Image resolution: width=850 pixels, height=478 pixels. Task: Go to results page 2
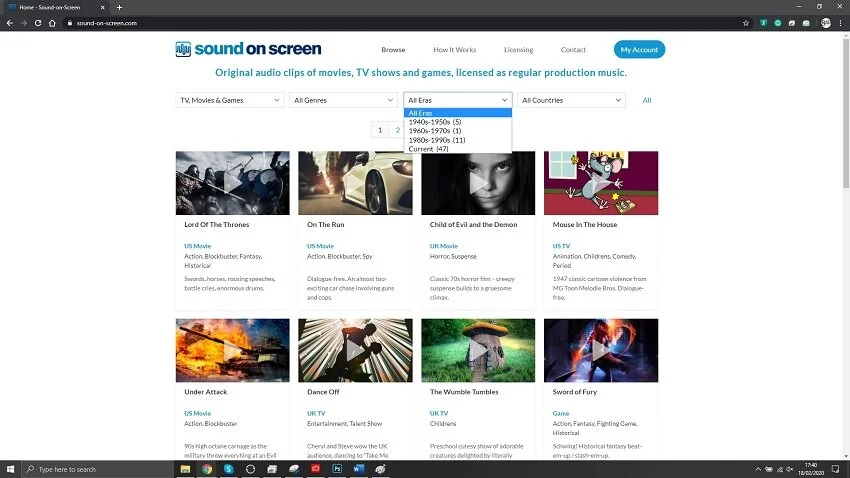point(397,130)
